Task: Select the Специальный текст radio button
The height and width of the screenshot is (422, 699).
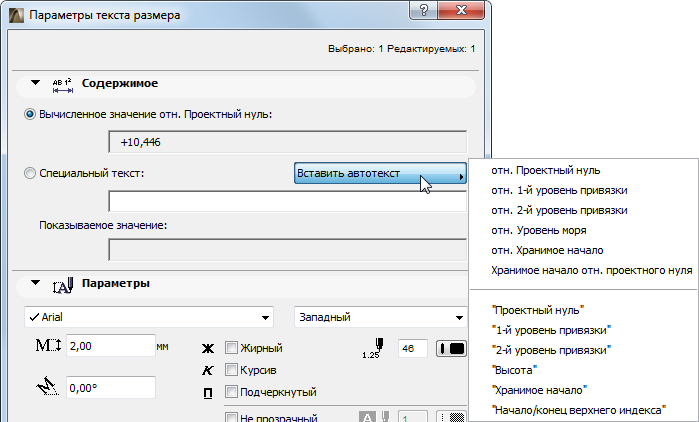Action: pos(30,173)
